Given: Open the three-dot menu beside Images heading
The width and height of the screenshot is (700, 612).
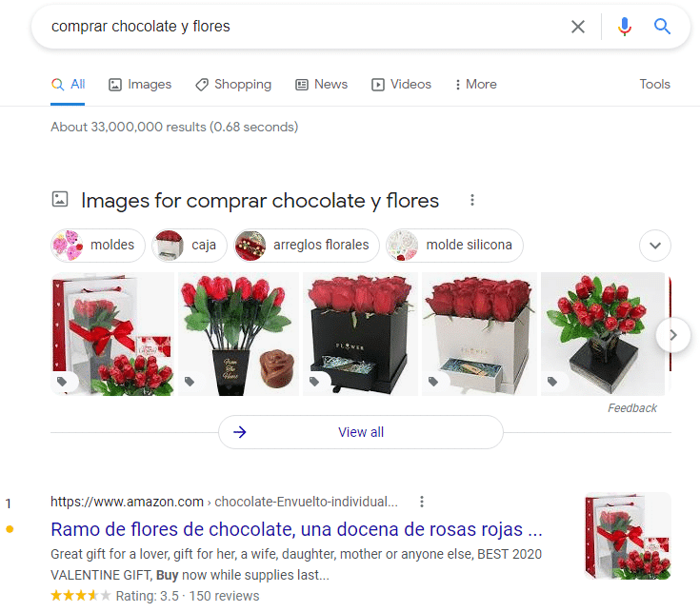Looking at the screenshot, I should pos(471,200).
